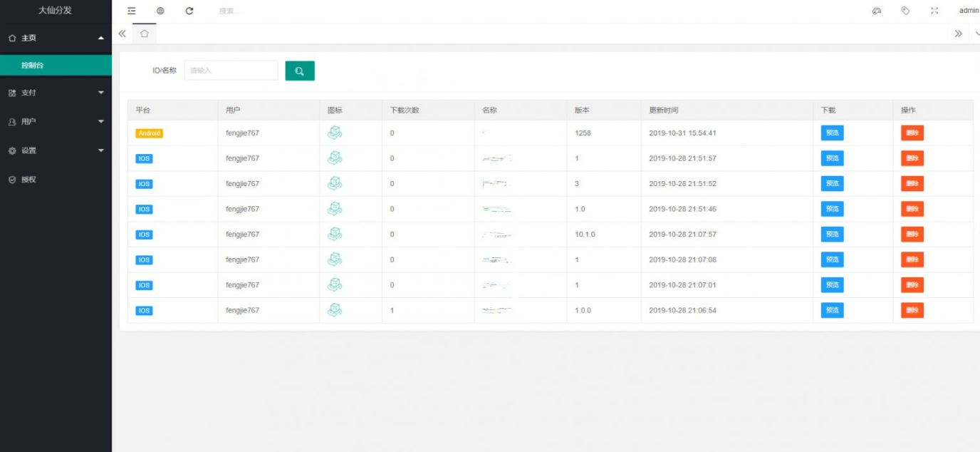This screenshot has width=980, height=452.
Task: Open the tab actions dropdown arrow
Action: [x=976, y=34]
